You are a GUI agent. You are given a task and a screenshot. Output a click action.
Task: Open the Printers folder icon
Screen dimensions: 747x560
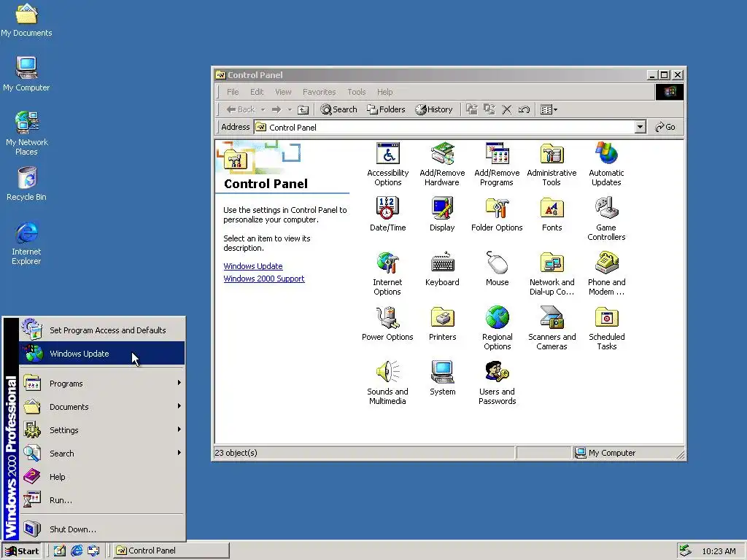coord(442,324)
